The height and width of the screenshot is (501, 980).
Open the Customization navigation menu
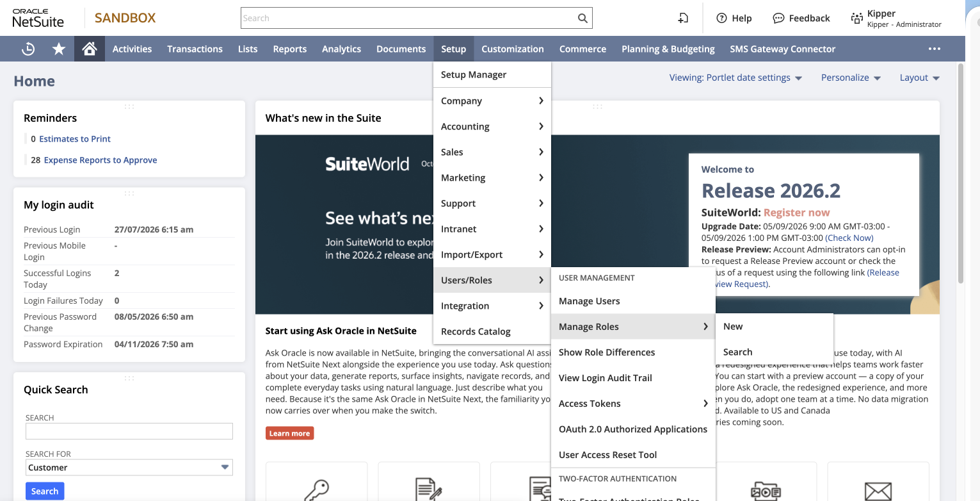point(512,49)
